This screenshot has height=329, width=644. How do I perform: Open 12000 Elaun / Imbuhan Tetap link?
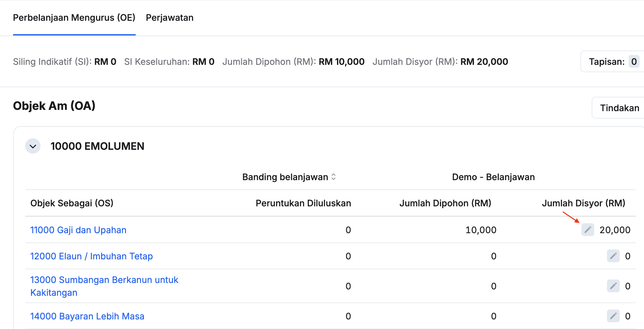click(91, 256)
